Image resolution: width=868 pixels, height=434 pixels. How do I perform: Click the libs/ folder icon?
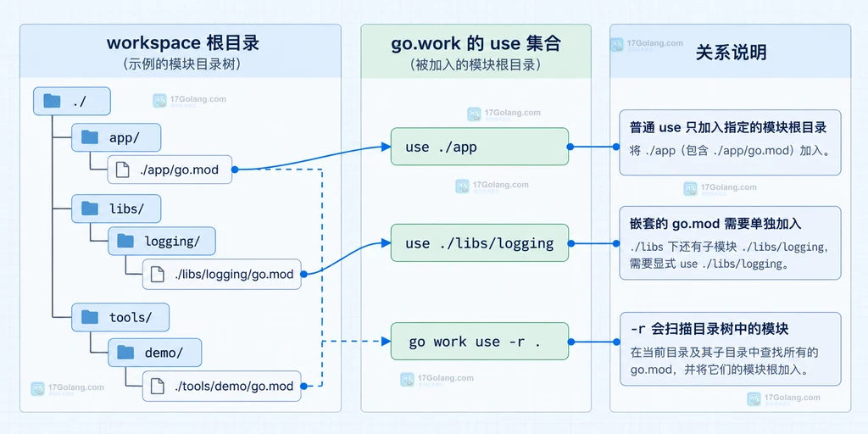tap(90, 209)
